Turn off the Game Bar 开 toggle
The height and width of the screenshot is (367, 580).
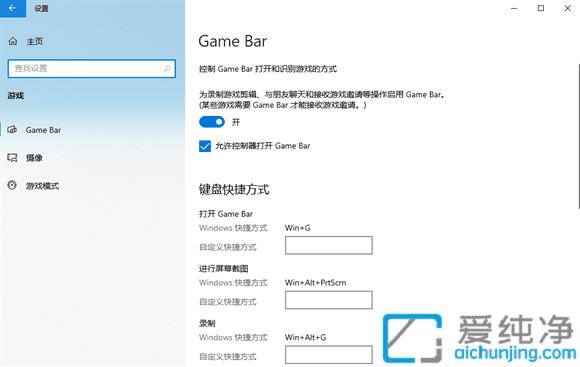point(212,122)
